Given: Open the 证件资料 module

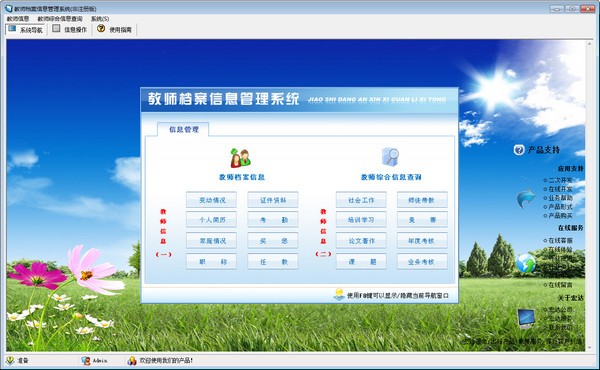Looking at the screenshot, I should [273, 200].
